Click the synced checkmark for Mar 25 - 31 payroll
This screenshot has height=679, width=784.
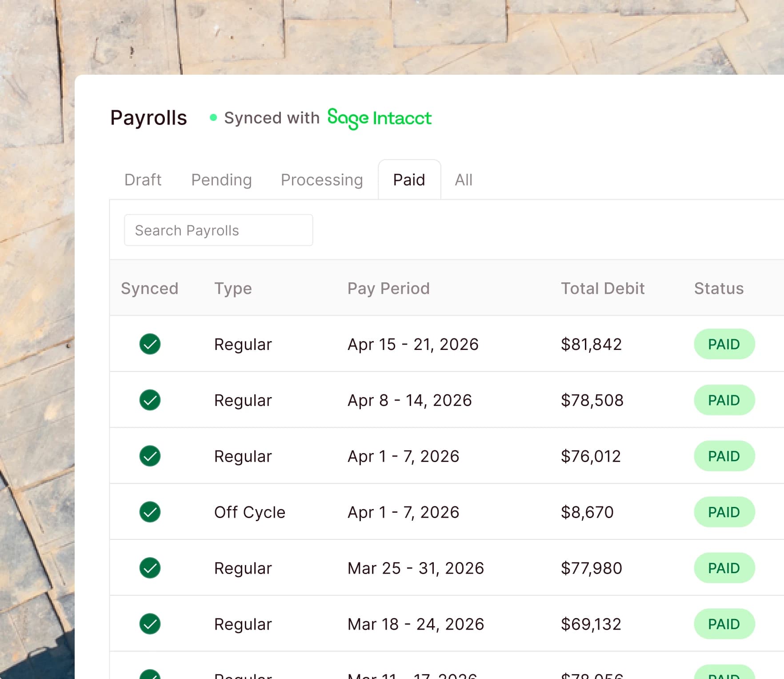[x=150, y=568]
